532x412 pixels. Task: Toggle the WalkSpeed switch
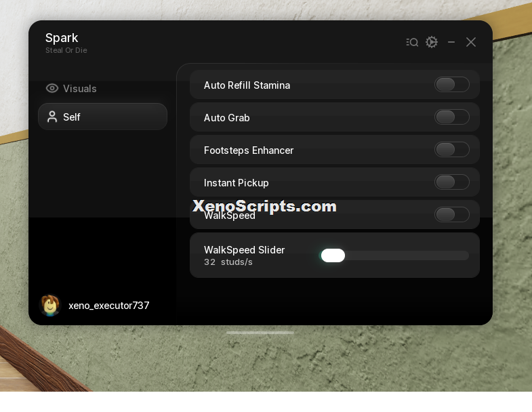tap(451, 215)
